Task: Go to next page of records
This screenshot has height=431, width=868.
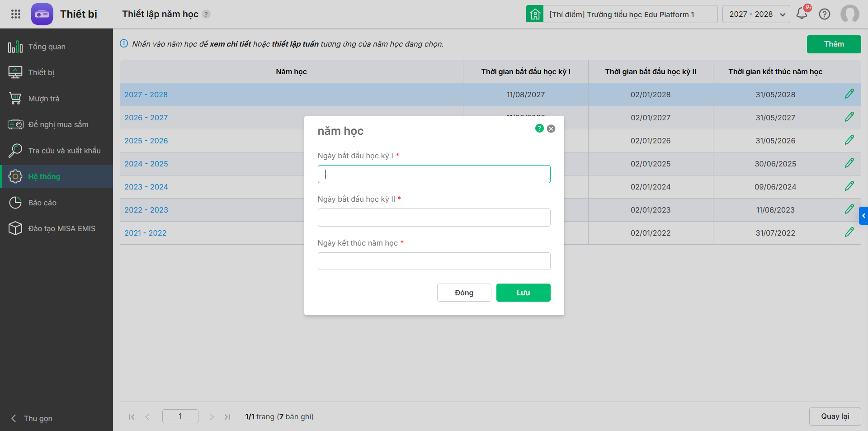Action: 212,417
